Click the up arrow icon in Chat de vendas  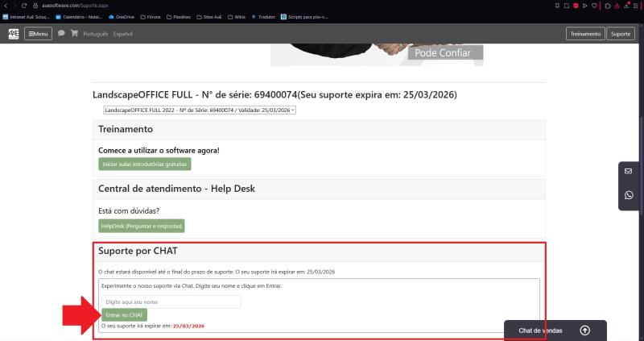click(x=584, y=331)
